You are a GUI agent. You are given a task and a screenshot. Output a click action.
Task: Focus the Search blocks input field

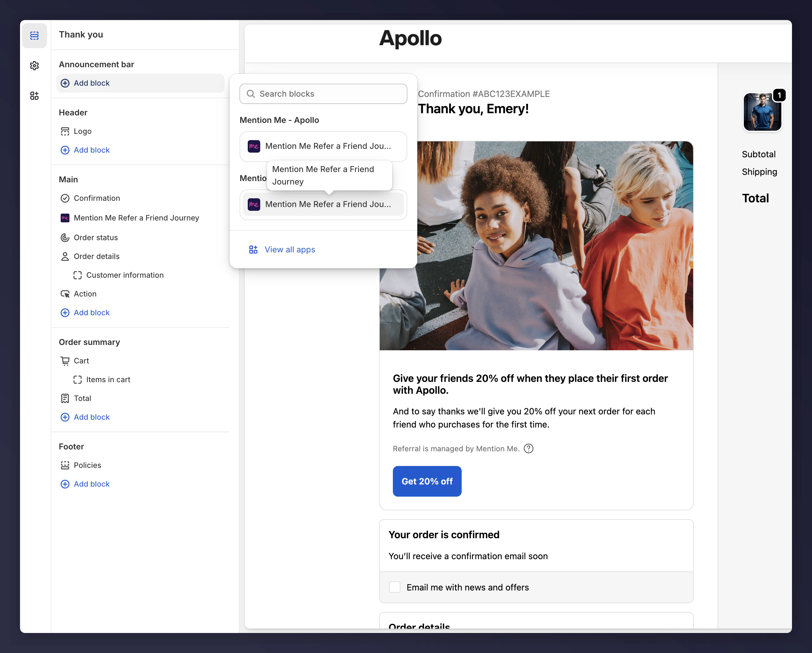[x=323, y=94]
